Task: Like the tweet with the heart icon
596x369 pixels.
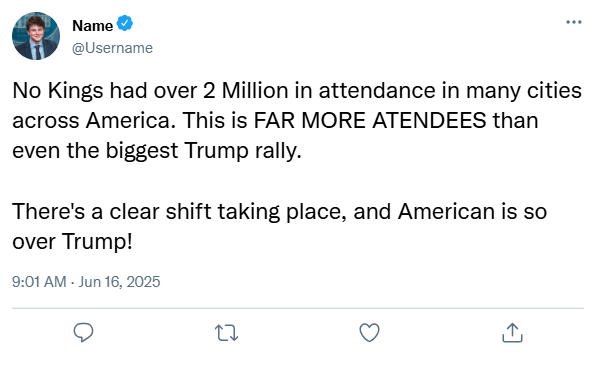Action: tap(369, 333)
